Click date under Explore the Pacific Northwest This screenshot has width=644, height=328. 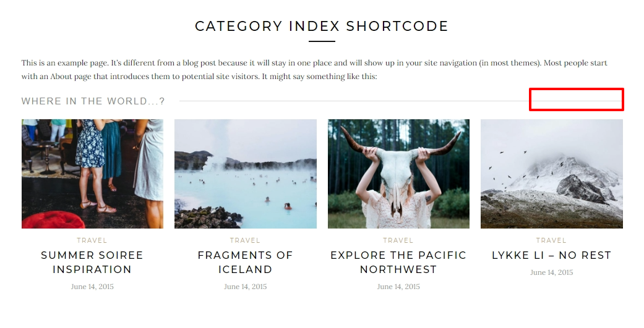tap(398, 287)
